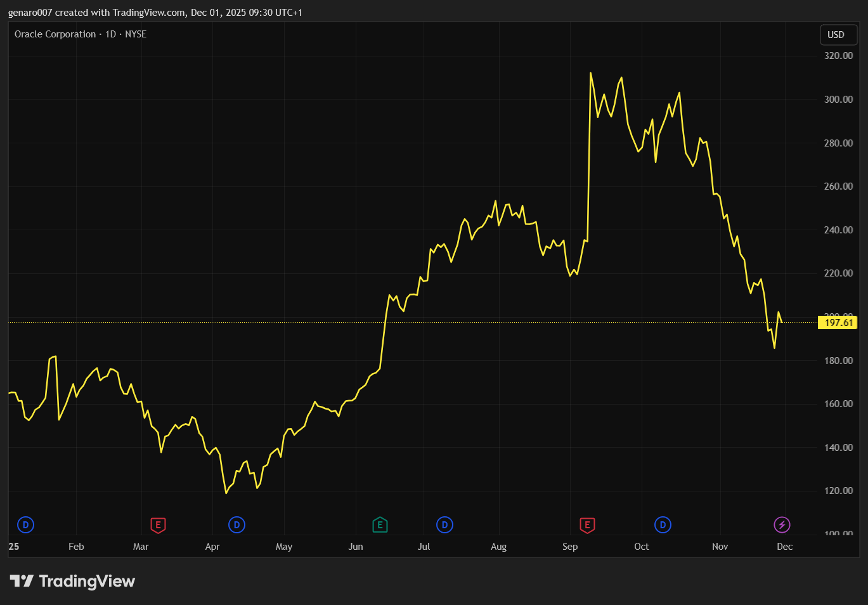Click the NYSE exchange label
The height and width of the screenshot is (605, 868).
(136, 34)
